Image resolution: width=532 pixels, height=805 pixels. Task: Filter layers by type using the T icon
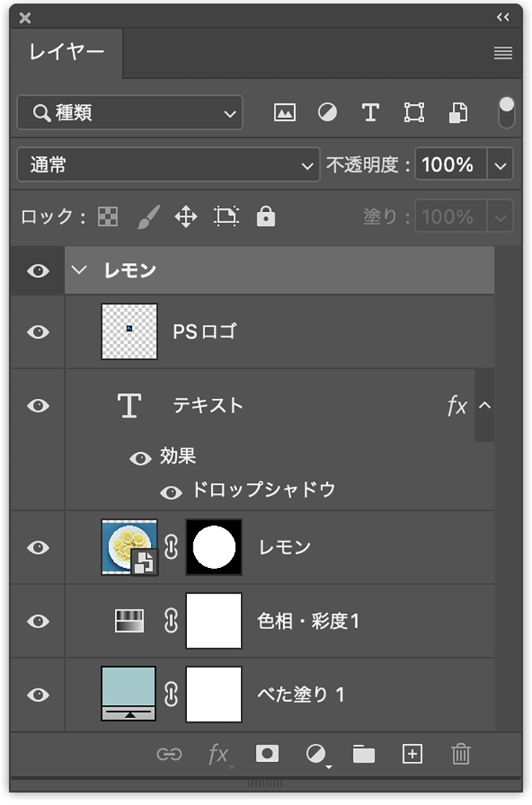[370, 113]
